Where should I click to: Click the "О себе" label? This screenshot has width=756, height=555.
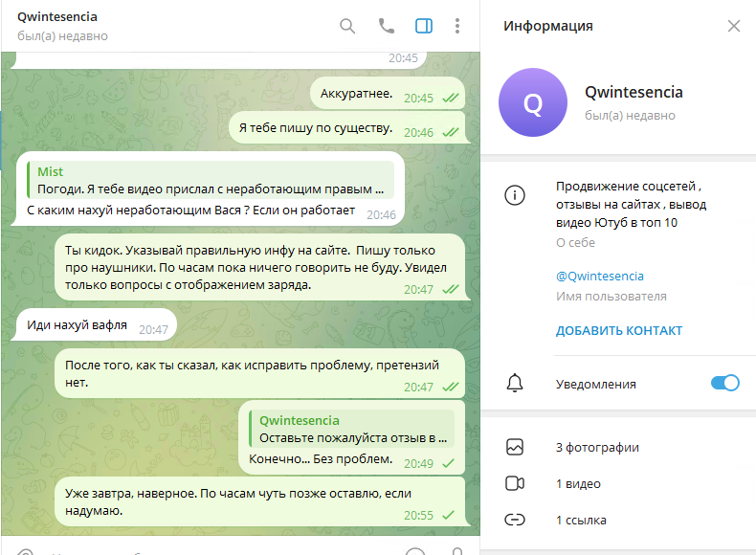point(575,242)
